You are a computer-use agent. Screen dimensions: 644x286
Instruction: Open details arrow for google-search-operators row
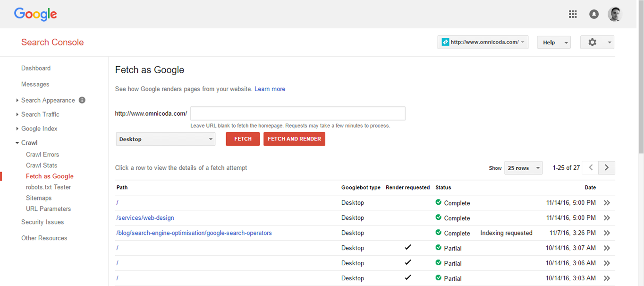(x=607, y=233)
